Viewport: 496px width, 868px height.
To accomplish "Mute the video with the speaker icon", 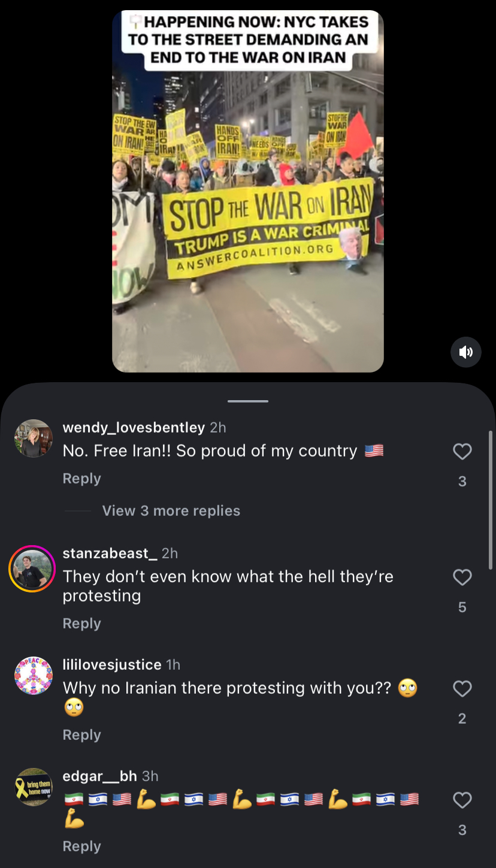I will [465, 352].
